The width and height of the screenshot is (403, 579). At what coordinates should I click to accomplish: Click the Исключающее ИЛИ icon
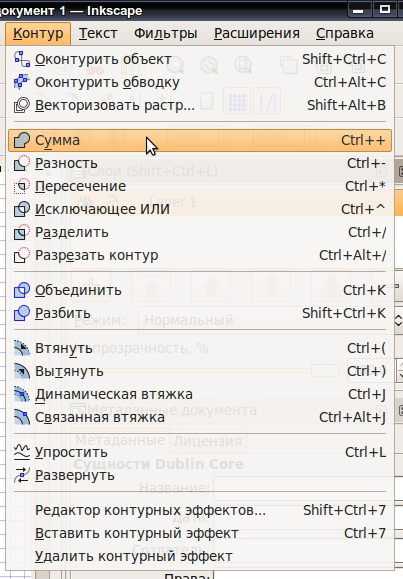tap(21, 209)
